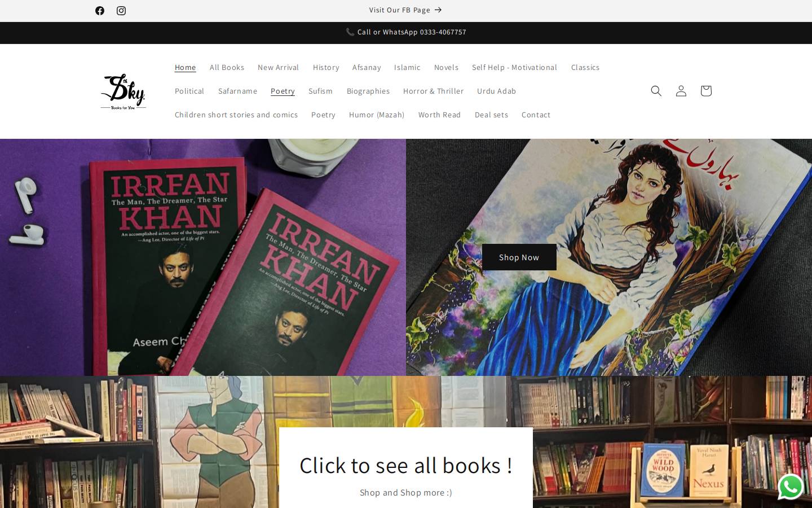This screenshot has height=508, width=812.
Task: Click the Call or WhatsApp 0333-4067757 banner
Action: point(406,32)
